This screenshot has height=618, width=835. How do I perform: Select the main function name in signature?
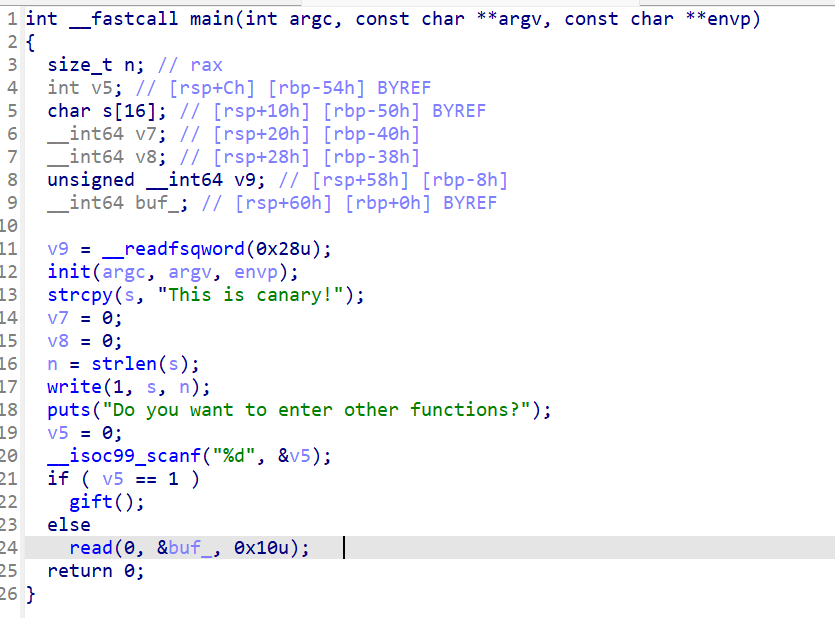coord(212,19)
